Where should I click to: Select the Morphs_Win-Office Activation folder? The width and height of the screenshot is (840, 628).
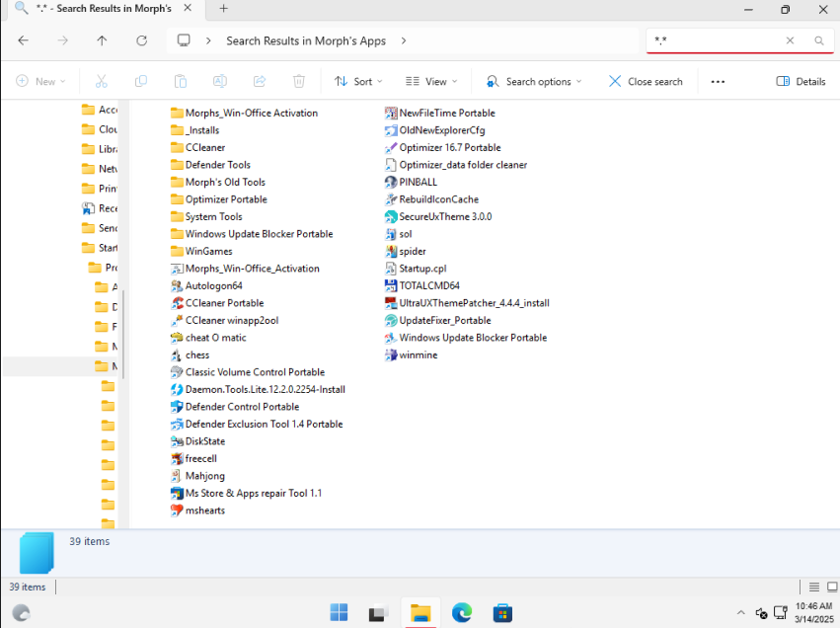244,114
